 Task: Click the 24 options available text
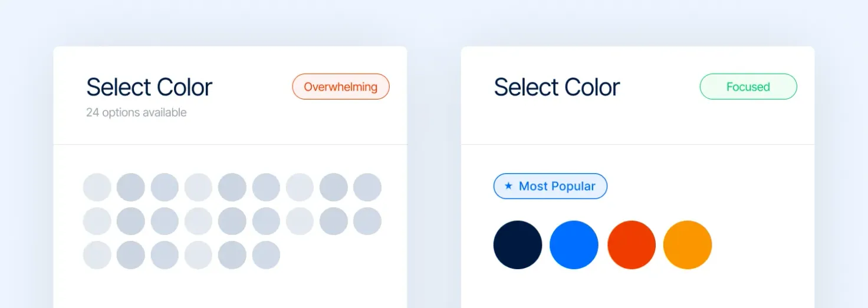pos(136,112)
